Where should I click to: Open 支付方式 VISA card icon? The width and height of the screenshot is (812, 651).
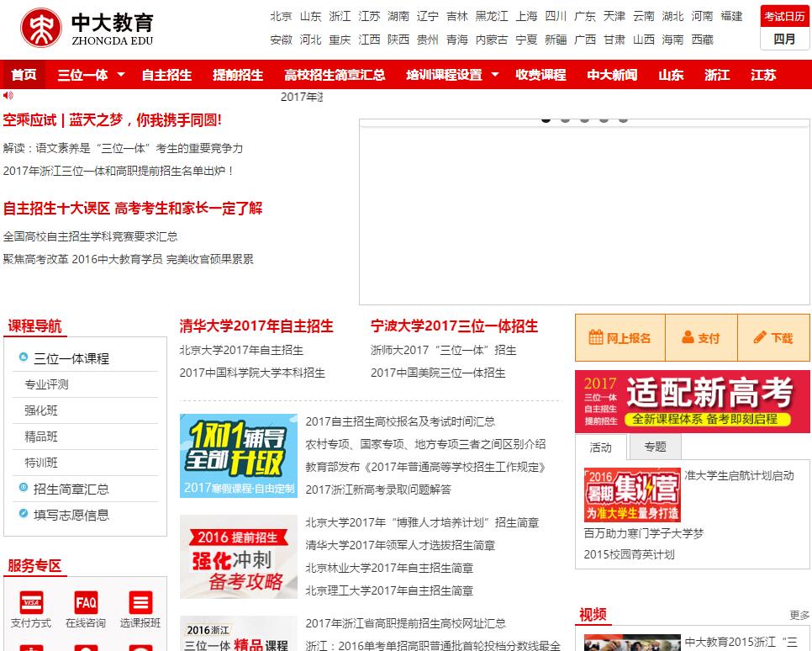coord(31,602)
